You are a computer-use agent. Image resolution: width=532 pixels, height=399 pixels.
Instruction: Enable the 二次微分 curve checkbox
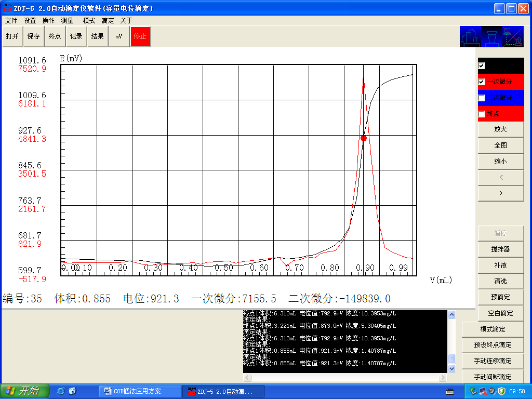coord(482,98)
